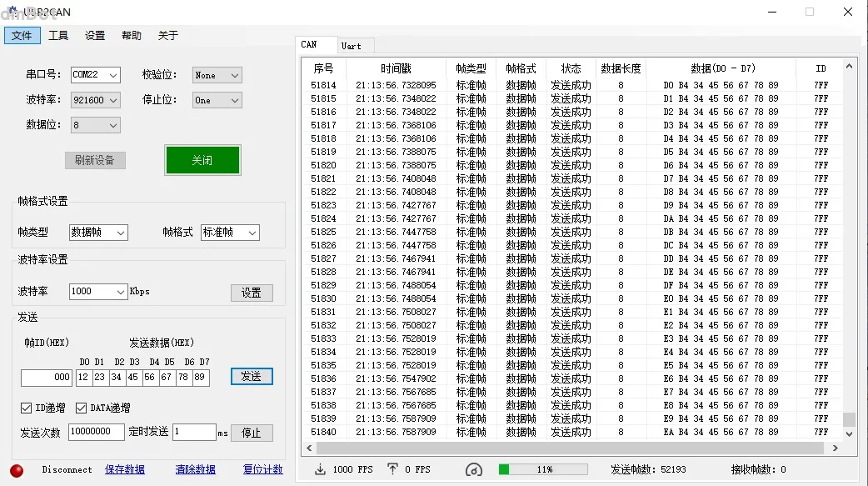
Task: Switch to the Uart tab
Action: tap(352, 46)
